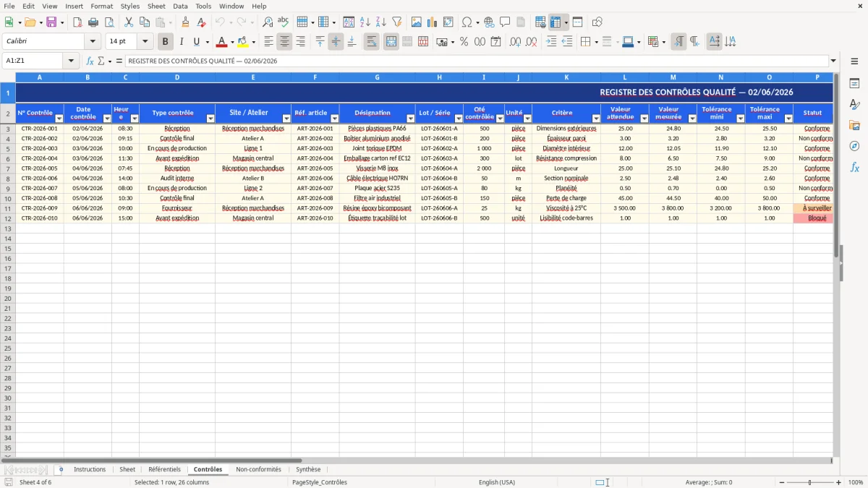Click Draw Functions shapes icon
The image size is (868, 488).
[597, 22]
